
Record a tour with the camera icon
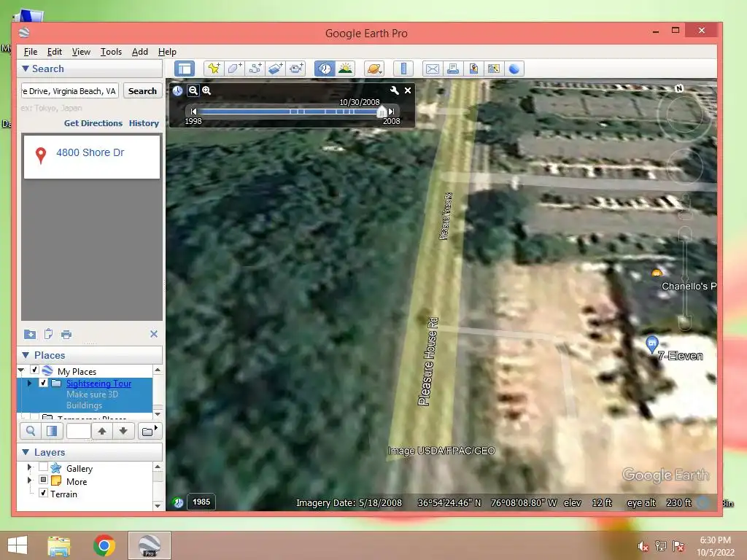pos(296,69)
